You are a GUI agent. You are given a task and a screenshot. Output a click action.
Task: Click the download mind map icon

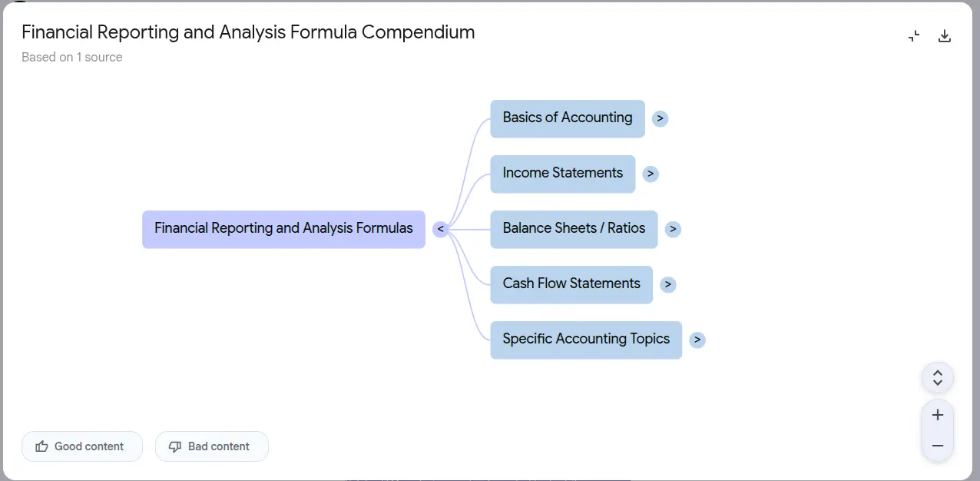(945, 36)
